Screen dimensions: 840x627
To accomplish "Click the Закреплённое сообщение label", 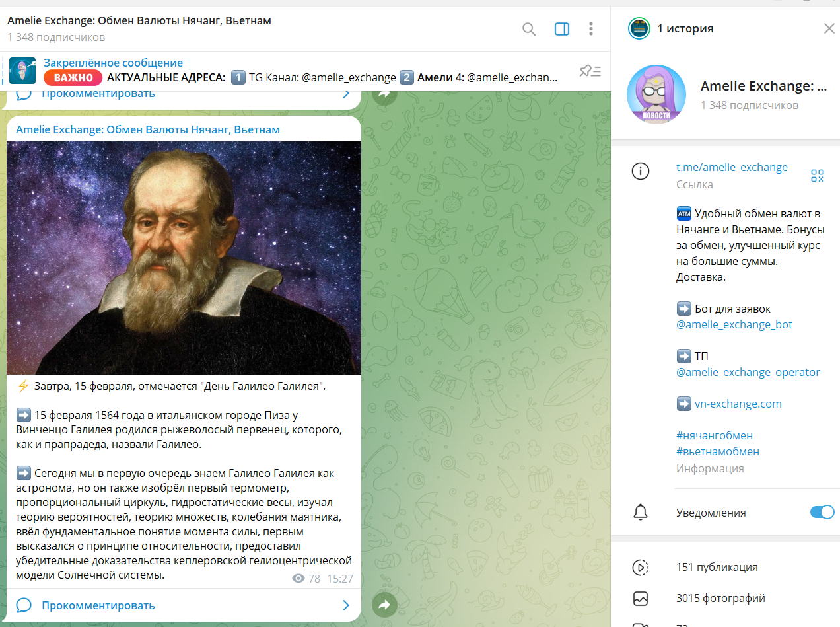I will pos(113,63).
